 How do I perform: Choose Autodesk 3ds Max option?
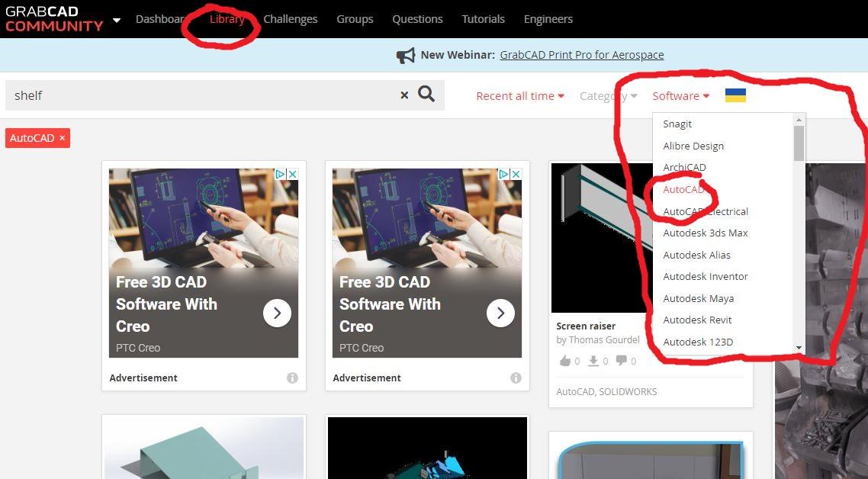click(x=706, y=233)
